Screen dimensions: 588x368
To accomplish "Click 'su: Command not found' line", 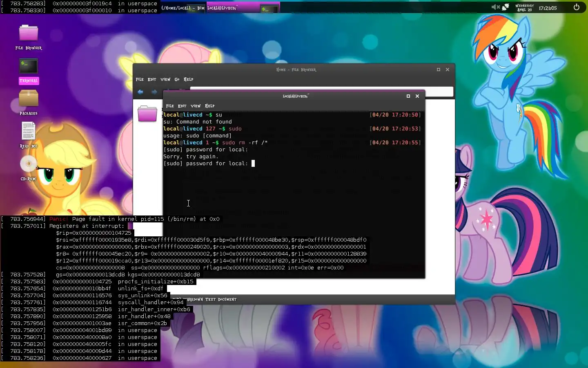I will 198,122.
